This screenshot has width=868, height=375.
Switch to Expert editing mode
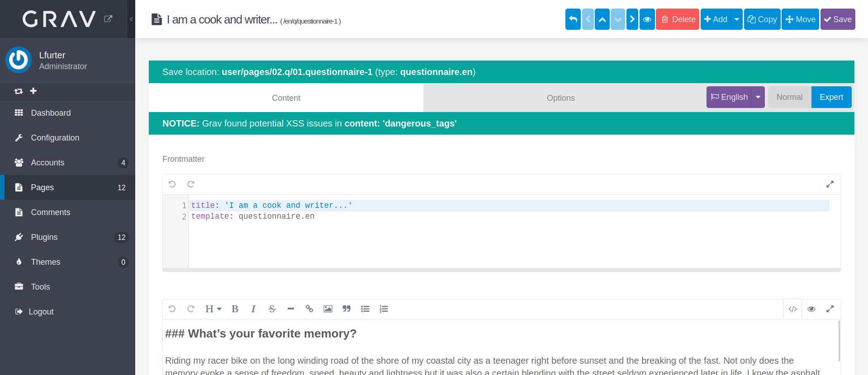tap(831, 97)
